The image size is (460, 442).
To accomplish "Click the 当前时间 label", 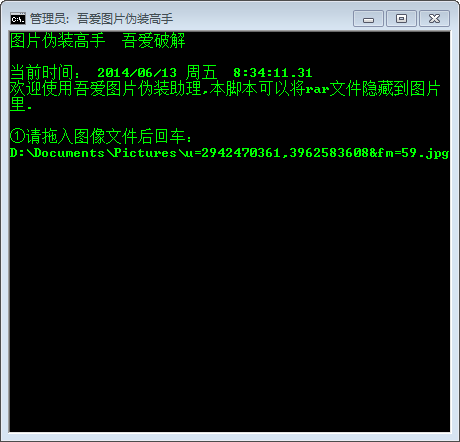I will coord(42,72).
